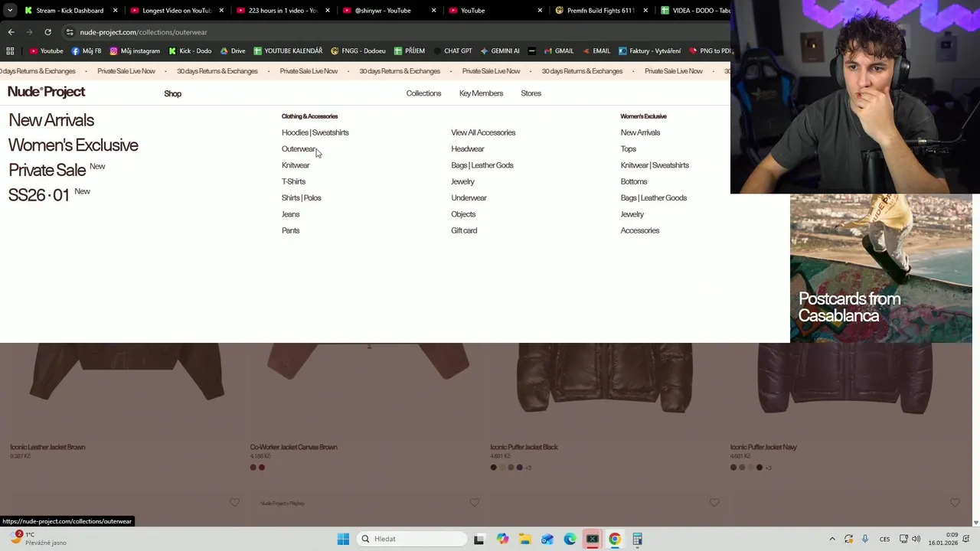Open the Stores menu item
This screenshot has height=551, width=980.
[x=531, y=93]
